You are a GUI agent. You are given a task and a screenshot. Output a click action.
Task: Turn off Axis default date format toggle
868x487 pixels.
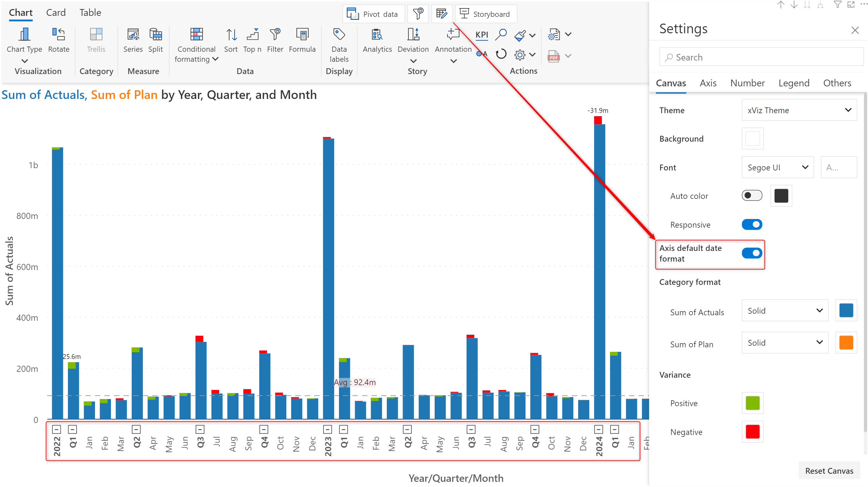click(x=752, y=253)
